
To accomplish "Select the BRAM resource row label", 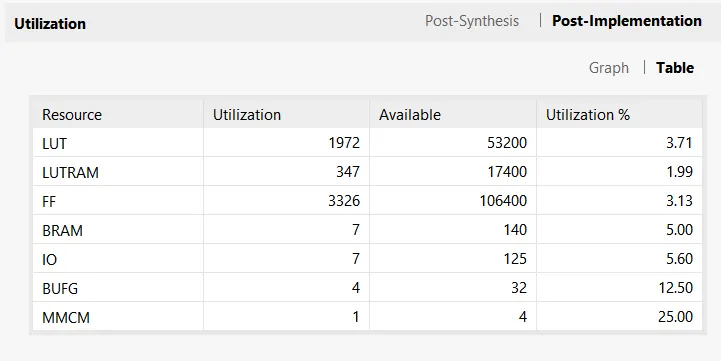I will pyautogui.click(x=62, y=230).
